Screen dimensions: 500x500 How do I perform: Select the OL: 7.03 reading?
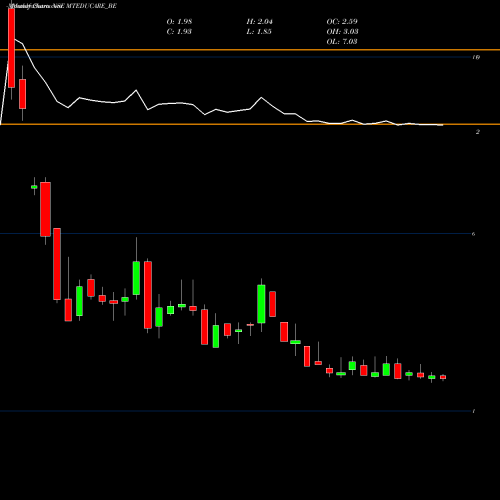(342, 42)
